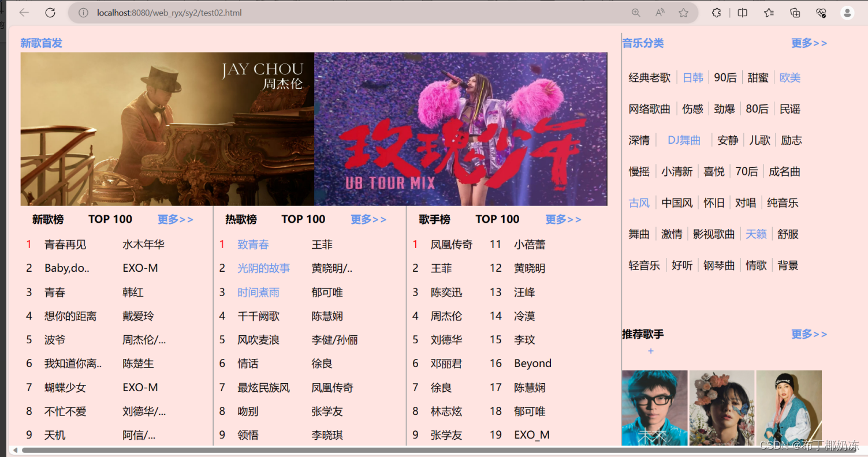The width and height of the screenshot is (868, 457).
Task: Select the 纯音乐 category
Action: [x=783, y=203]
